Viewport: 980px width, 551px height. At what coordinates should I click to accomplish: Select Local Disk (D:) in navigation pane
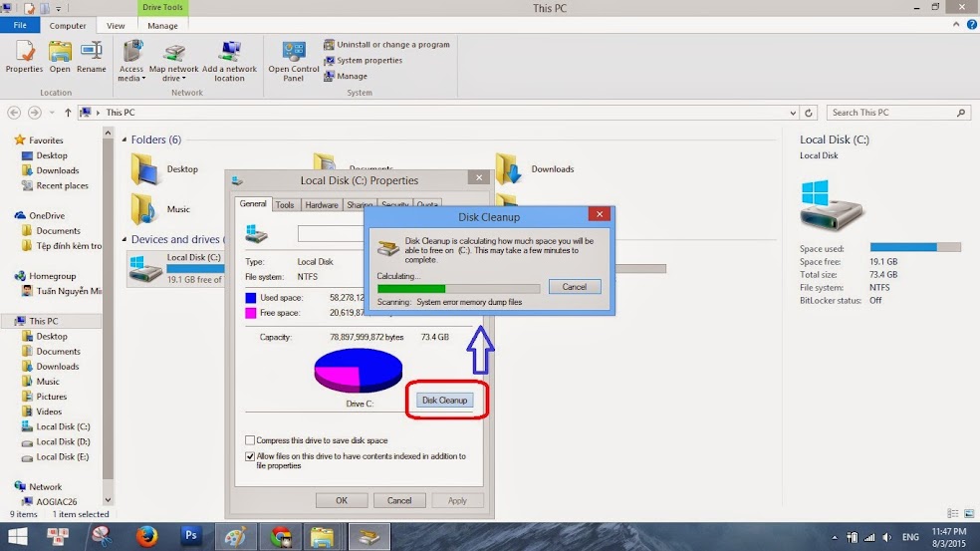[x=56, y=441]
